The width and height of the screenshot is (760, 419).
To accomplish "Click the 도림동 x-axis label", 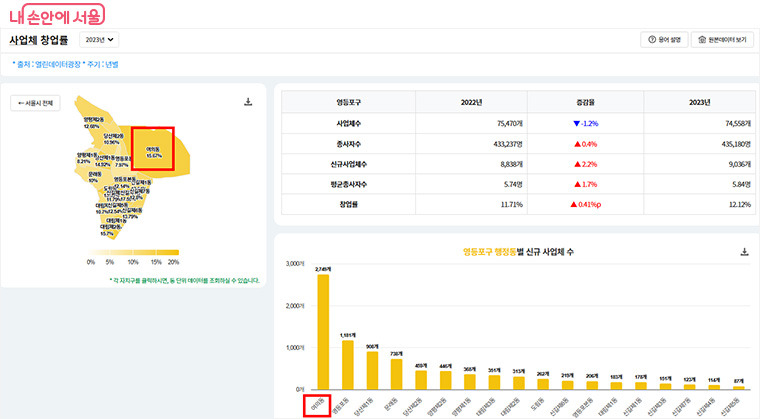I will coord(538,404).
